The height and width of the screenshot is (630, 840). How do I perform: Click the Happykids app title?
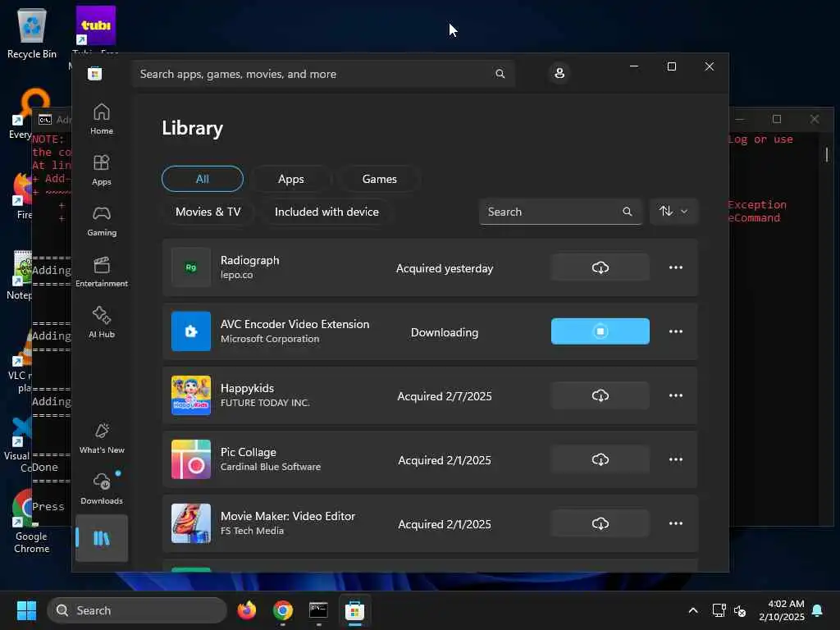tap(247, 388)
